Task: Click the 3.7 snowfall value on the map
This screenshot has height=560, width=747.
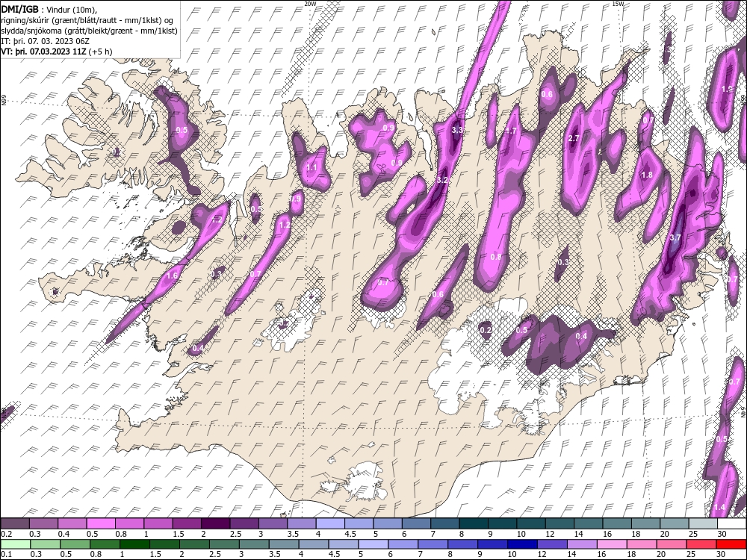Action: (x=675, y=237)
